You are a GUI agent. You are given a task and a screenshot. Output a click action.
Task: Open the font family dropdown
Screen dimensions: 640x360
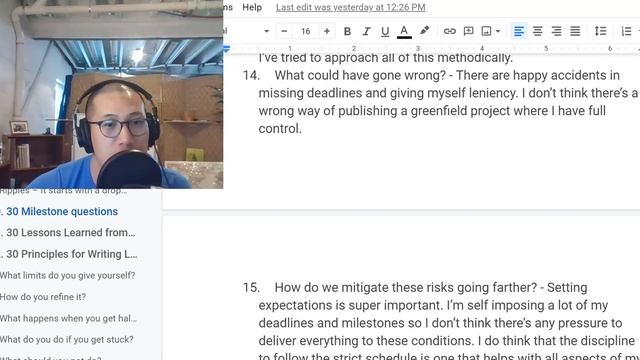pyautogui.click(x=266, y=31)
